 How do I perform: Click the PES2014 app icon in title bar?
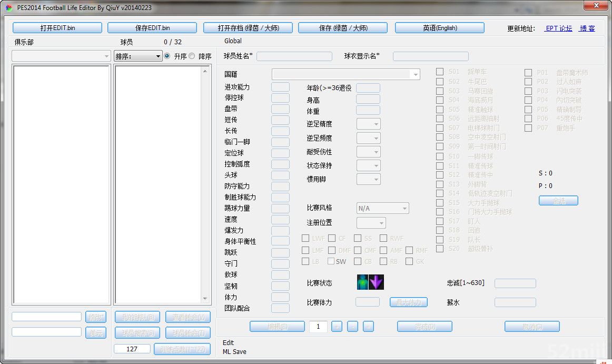8,7
